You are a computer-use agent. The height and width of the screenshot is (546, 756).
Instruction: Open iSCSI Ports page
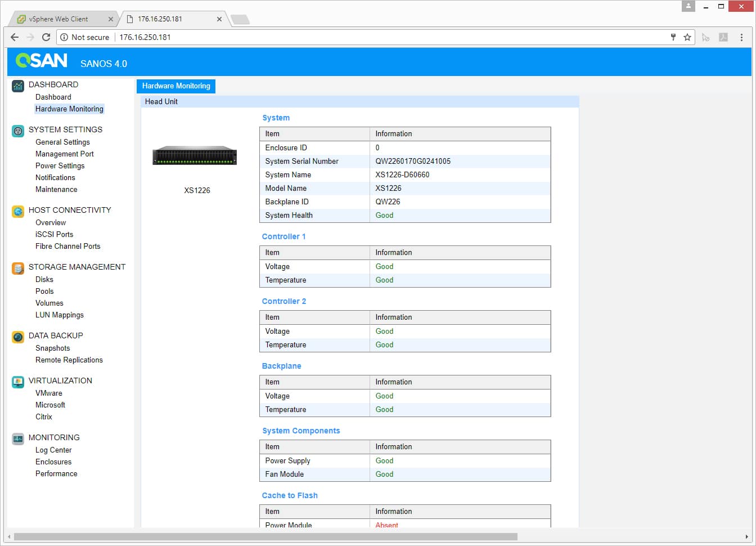click(54, 234)
